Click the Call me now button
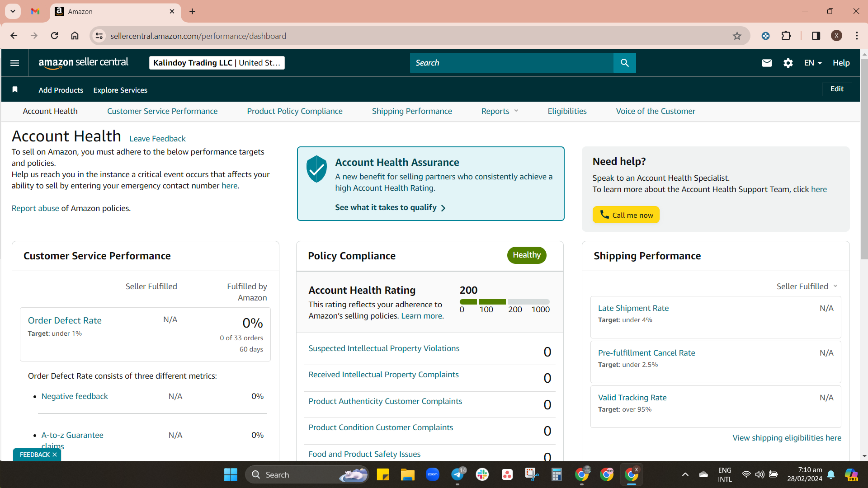The height and width of the screenshot is (488, 868). pyautogui.click(x=626, y=215)
